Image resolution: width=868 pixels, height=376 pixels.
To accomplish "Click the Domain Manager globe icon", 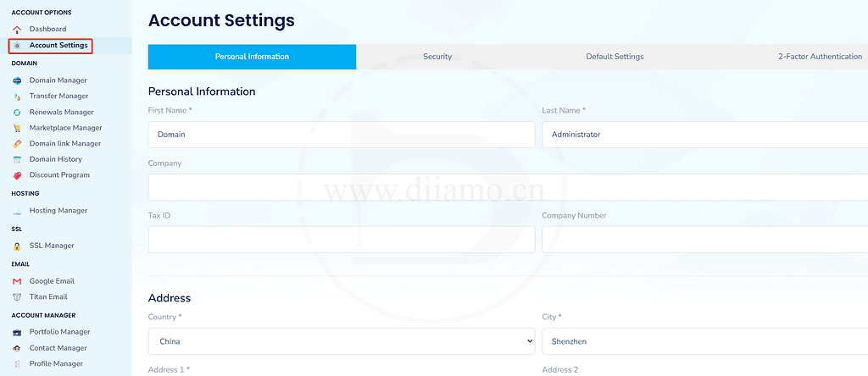I will coord(17,80).
